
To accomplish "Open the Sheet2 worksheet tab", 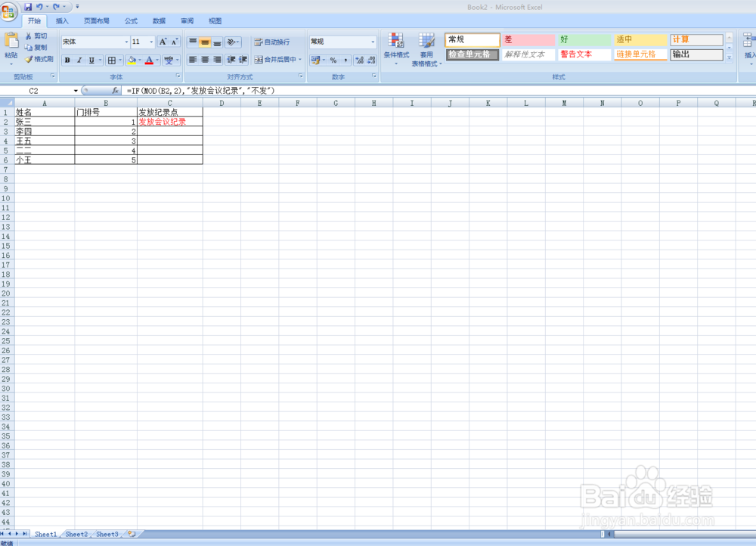I will (76, 534).
